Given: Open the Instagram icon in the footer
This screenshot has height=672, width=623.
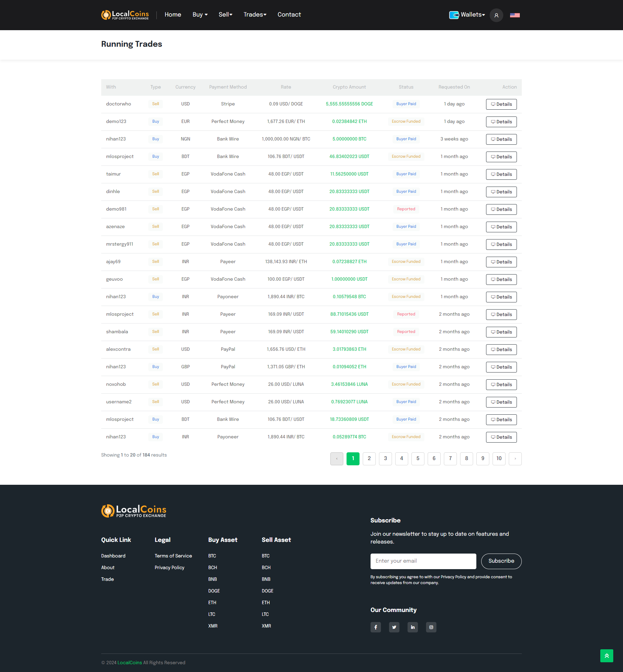Looking at the screenshot, I should (x=431, y=627).
